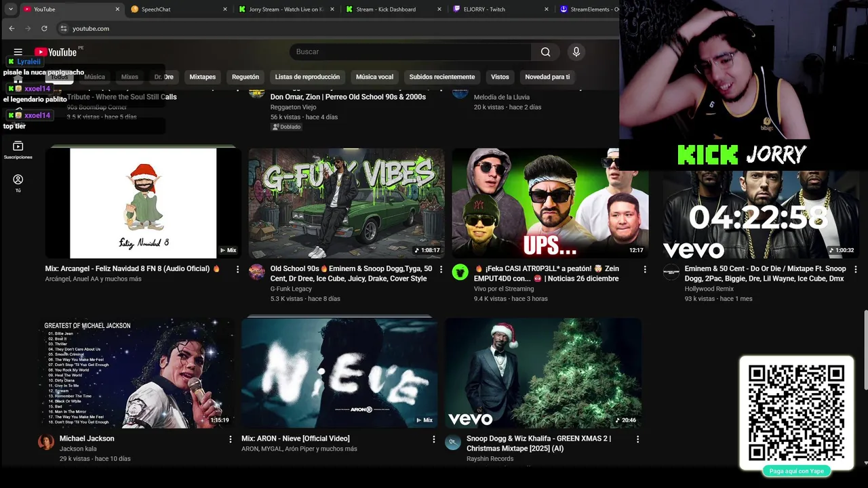Open options menu for Eminem & 50 Cent mixtape
868x488 pixels.
coord(855,269)
